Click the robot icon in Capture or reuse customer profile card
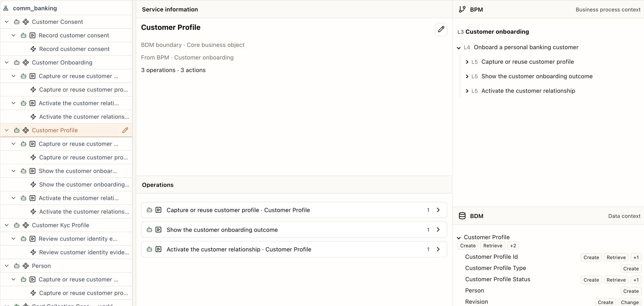This screenshot has height=306, width=644. pos(149,210)
